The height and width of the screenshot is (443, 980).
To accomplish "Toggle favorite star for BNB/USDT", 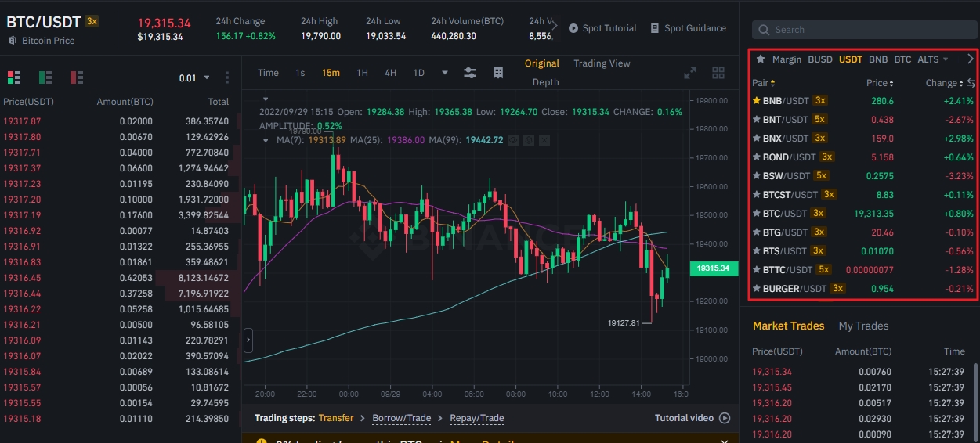I will pyautogui.click(x=757, y=101).
